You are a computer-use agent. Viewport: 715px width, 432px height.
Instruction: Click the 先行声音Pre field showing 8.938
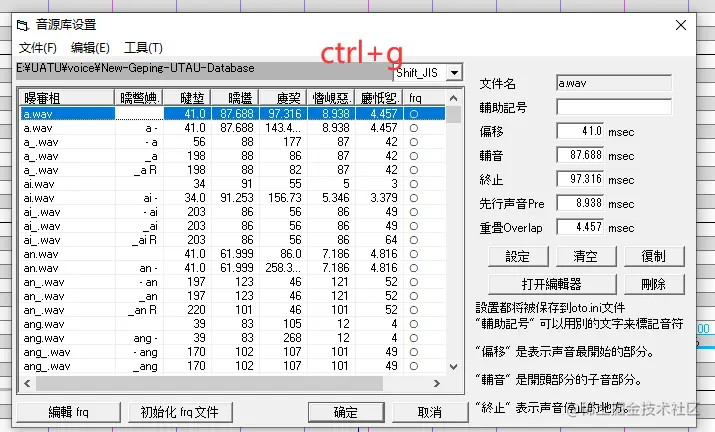coord(580,203)
